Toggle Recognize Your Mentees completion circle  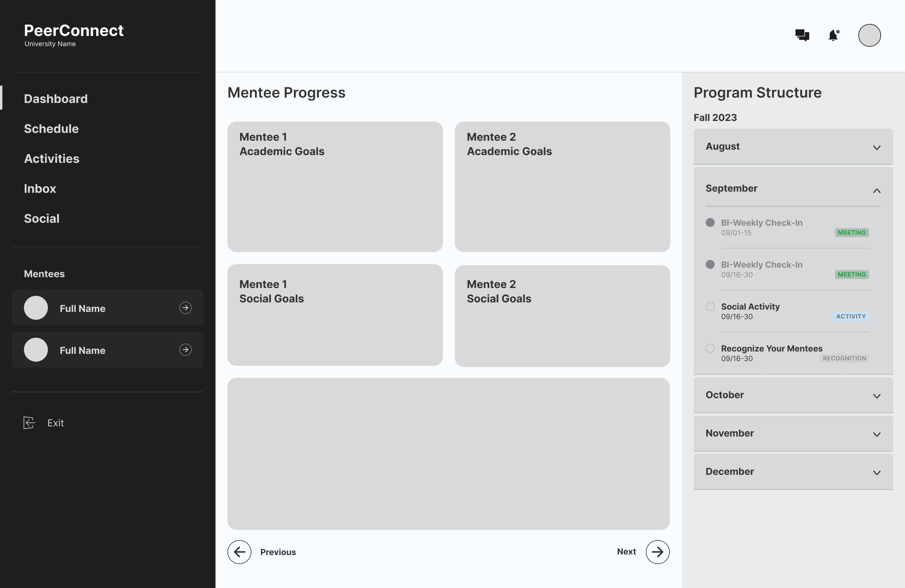[x=710, y=348]
